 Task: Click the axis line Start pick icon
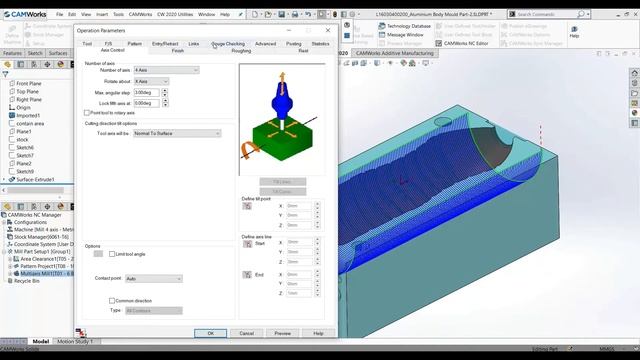click(x=247, y=244)
